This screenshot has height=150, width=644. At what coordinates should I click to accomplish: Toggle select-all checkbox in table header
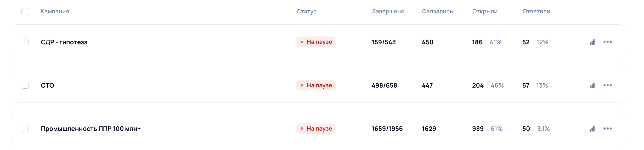tap(25, 12)
